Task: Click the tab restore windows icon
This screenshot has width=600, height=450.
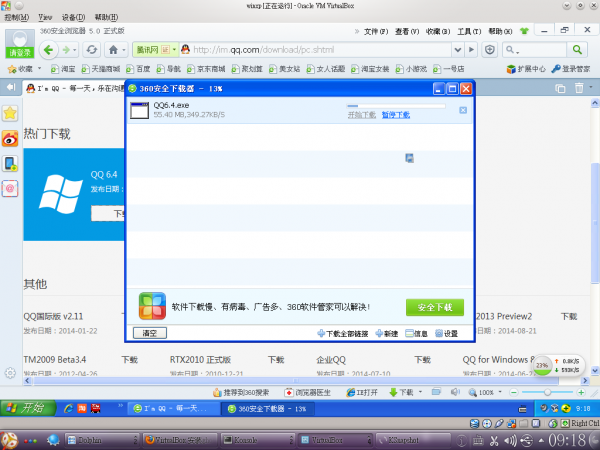Action: (x=560, y=88)
